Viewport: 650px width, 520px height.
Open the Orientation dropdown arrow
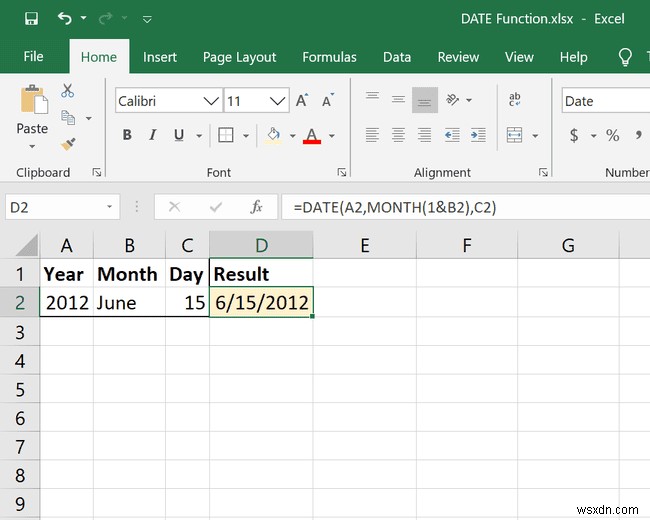click(469, 100)
